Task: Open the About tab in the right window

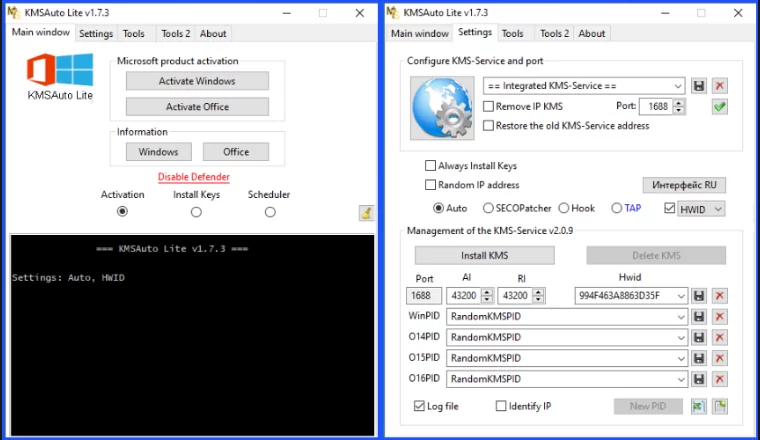Action: point(592,33)
